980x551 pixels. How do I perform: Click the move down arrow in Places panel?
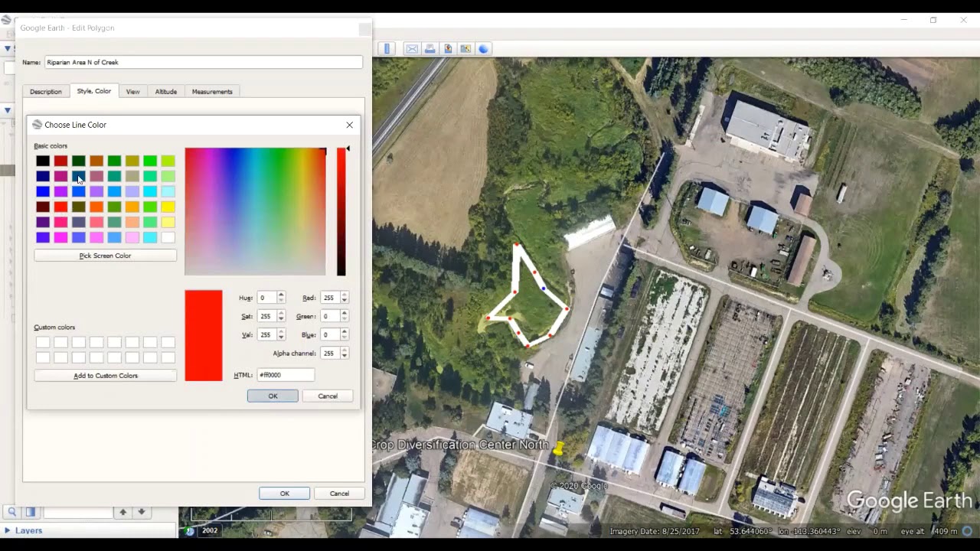point(141,512)
